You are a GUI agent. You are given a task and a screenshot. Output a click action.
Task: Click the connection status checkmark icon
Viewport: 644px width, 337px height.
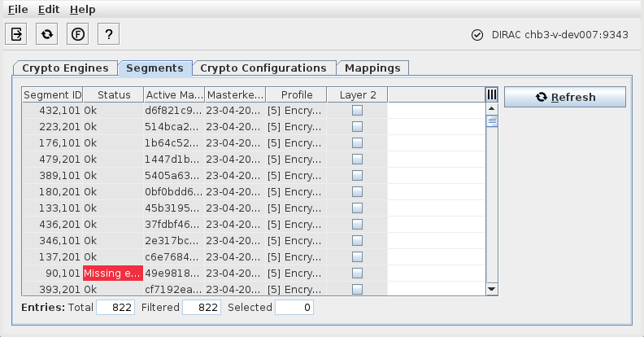coord(477,35)
